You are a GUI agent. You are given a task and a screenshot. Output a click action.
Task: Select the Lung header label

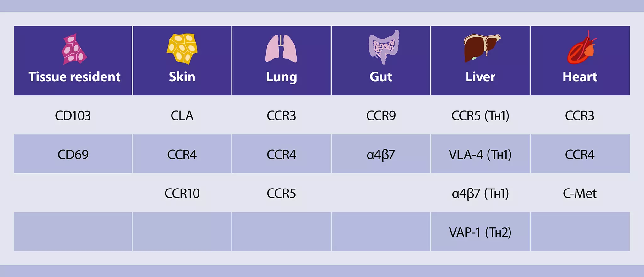(281, 77)
